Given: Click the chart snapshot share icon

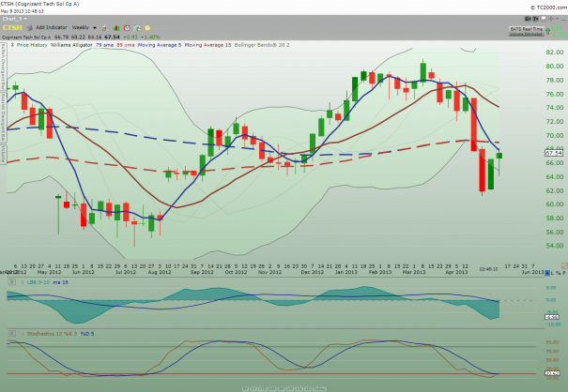Looking at the screenshot, I should (137, 28).
